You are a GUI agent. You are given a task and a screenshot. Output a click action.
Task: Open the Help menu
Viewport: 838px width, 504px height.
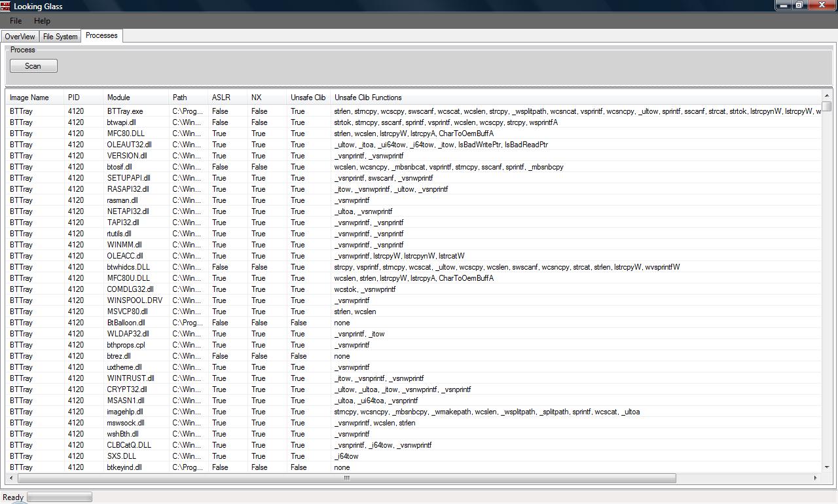[42, 21]
